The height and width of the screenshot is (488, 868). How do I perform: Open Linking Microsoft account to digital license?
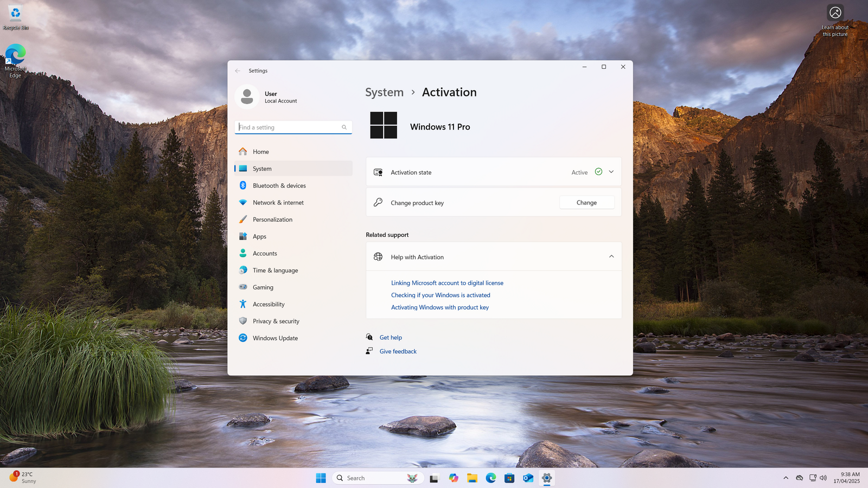tap(447, 283)
